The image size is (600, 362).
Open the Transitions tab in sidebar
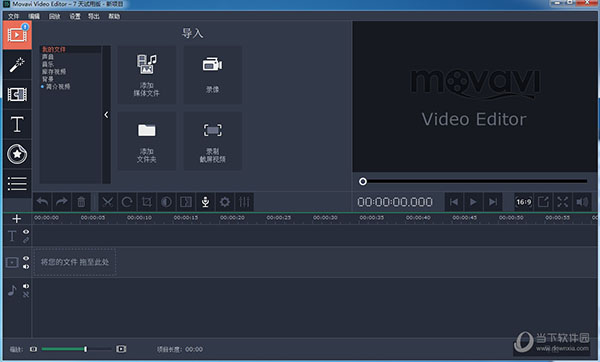[17, 95]
